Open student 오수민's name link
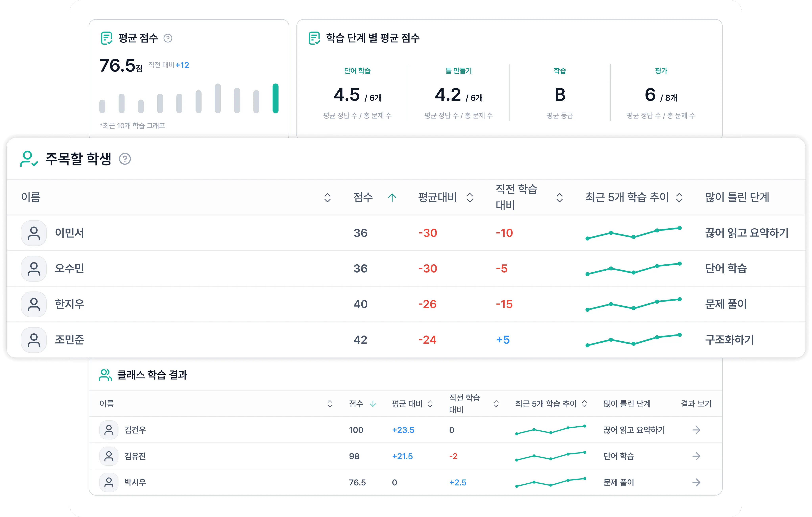 coord(69,269)
